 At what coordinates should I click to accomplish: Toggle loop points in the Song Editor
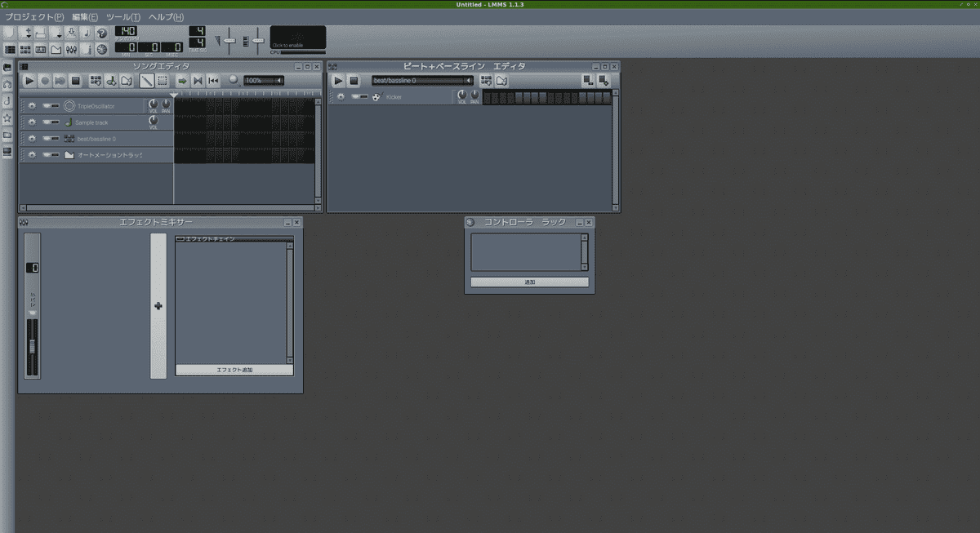pyautogui.click(x=198, y=81)
